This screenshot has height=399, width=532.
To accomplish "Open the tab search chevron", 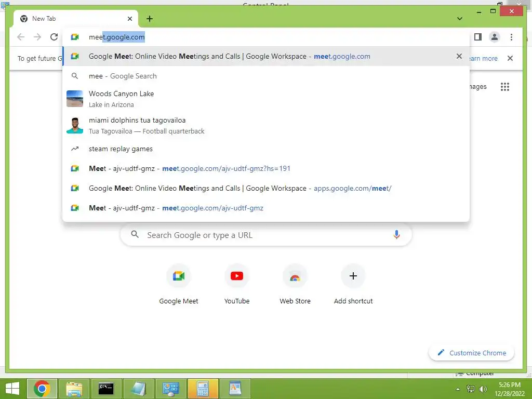I will tap(460, 19).
